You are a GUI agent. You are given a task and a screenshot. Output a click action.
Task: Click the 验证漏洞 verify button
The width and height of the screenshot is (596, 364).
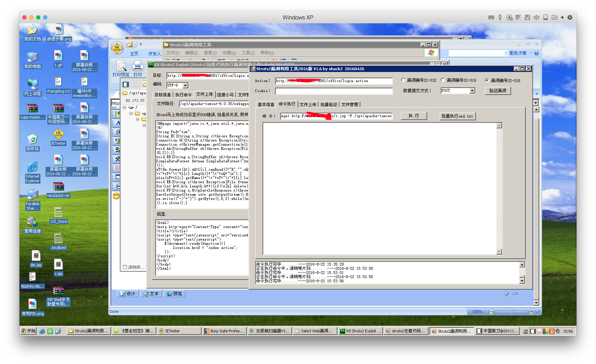pyautogui.click(x=498, y=90)
